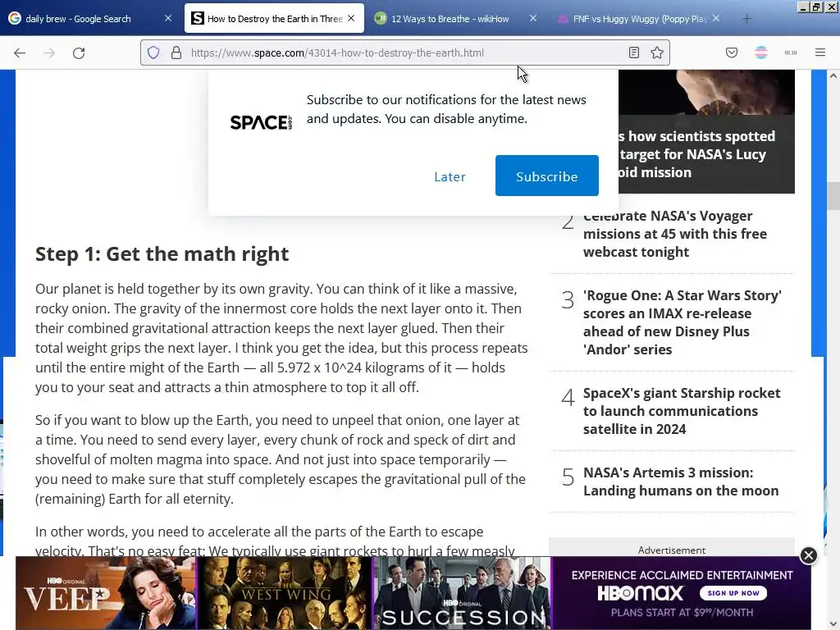The height and width of the screenshot is (630, 840).
Task: Click the Veep poster in the ad banner
Action: [x=106, y=592]
